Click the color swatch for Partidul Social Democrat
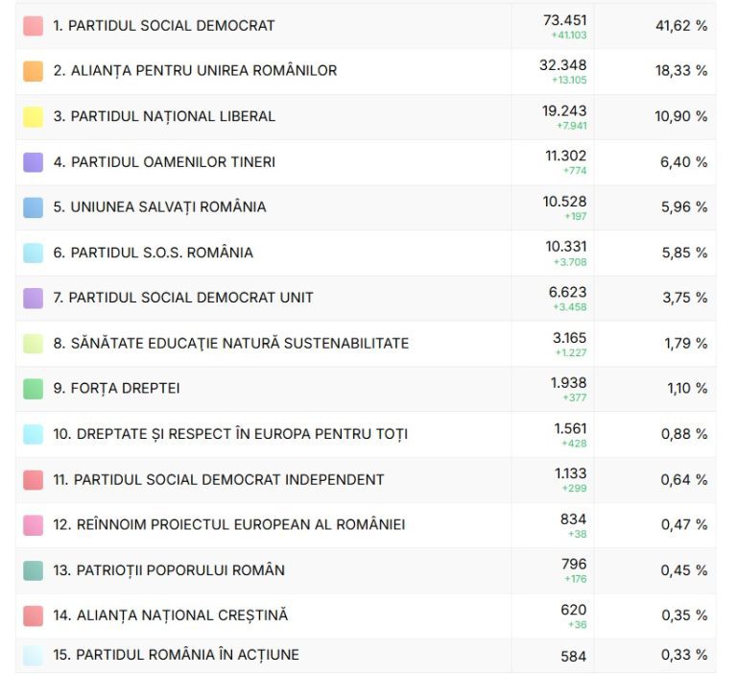 click(x=33, y=26)
